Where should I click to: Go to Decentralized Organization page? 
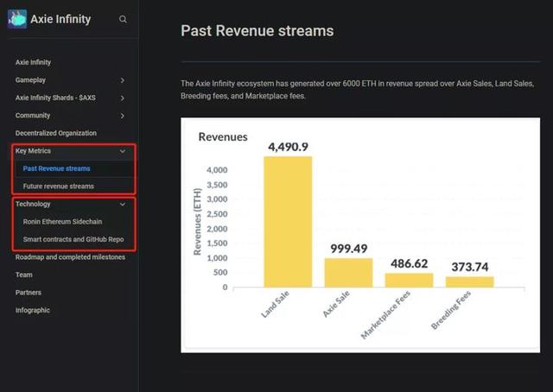point(55,133)
